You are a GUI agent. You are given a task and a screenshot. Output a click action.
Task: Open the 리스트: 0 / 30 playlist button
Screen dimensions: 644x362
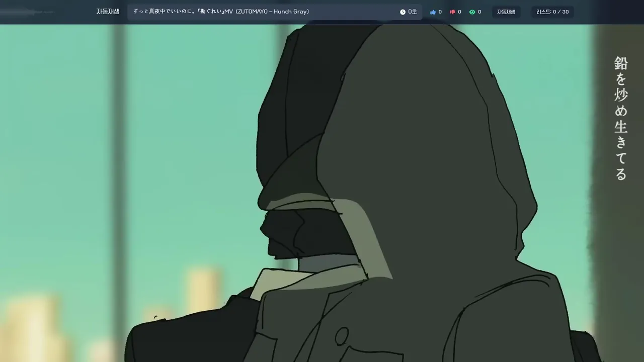point(552,12)
